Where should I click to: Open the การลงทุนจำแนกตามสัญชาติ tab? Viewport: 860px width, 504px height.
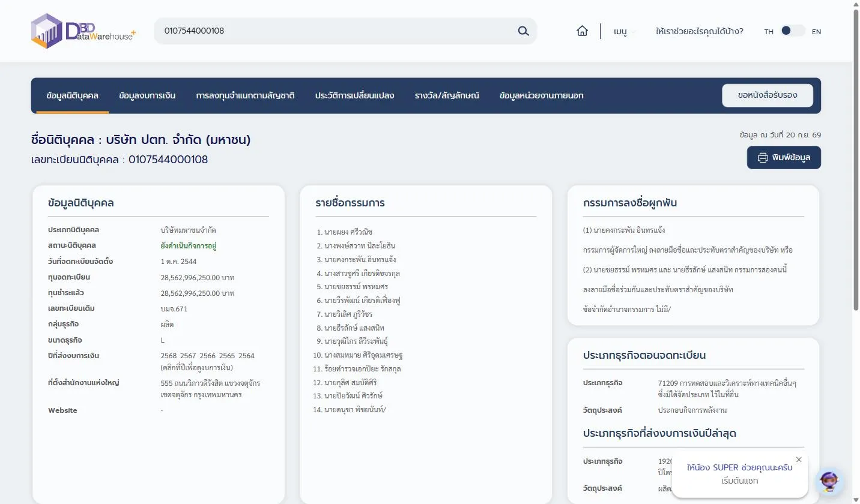245,95
